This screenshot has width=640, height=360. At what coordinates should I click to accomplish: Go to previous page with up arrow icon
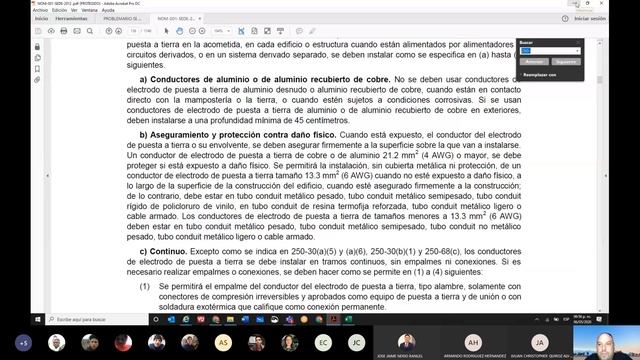pos(109,31)
